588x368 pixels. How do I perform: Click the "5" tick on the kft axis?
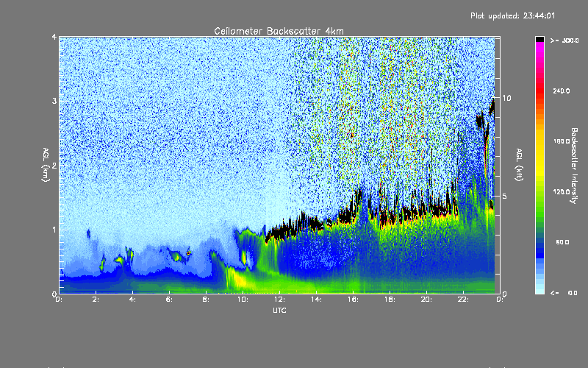click(x=505, y=196)
